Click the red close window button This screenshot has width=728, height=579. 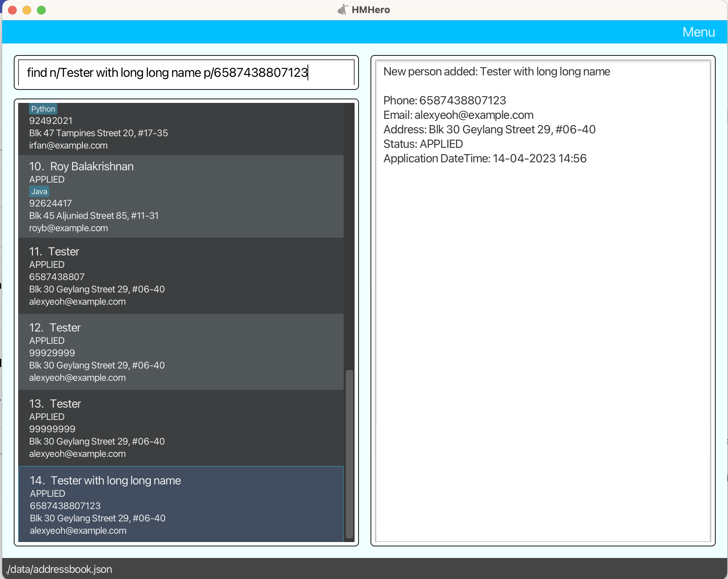[x=12, y=10]
